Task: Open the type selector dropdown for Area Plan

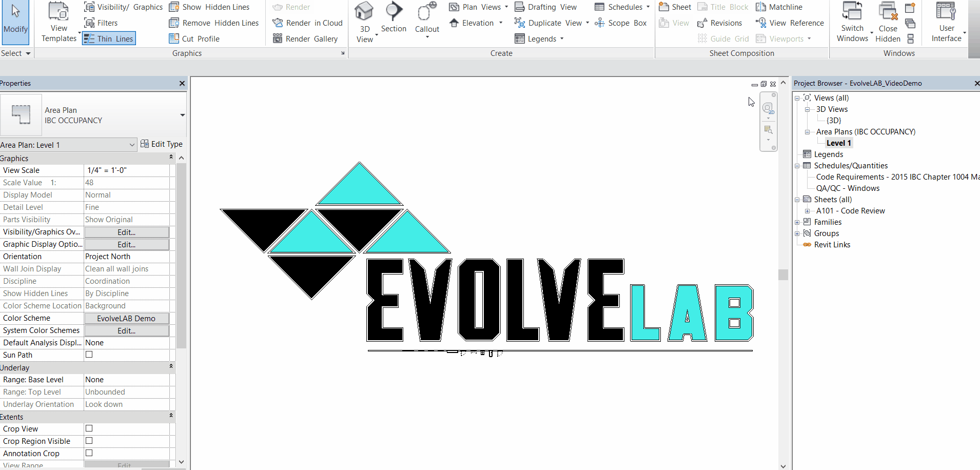Action: pyautogui.click(x=182, y=115)
